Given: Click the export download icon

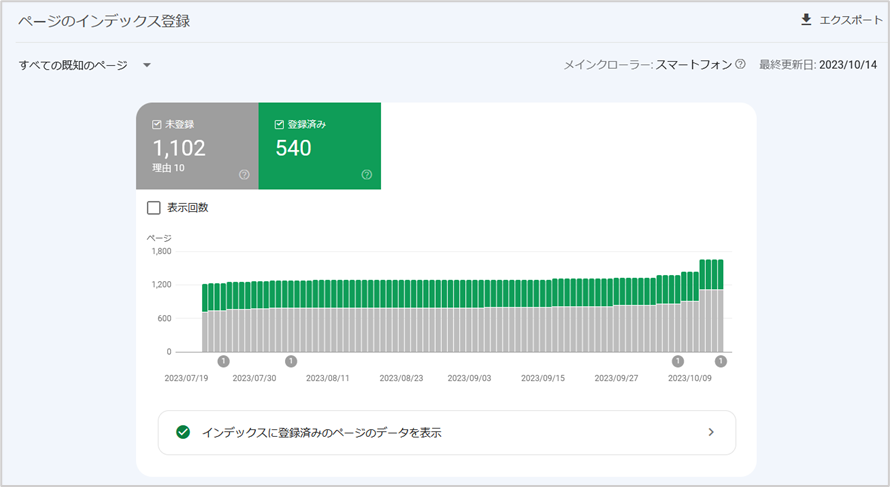Looking at the screenshot, I should click(x=806, y=20).
